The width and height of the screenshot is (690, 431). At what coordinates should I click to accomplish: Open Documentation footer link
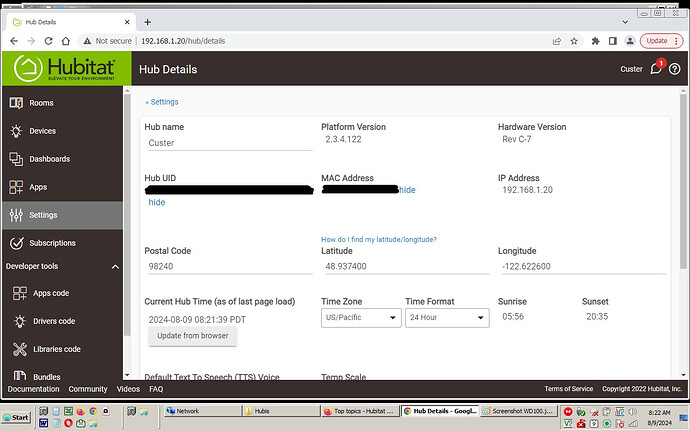pos(33,389)
